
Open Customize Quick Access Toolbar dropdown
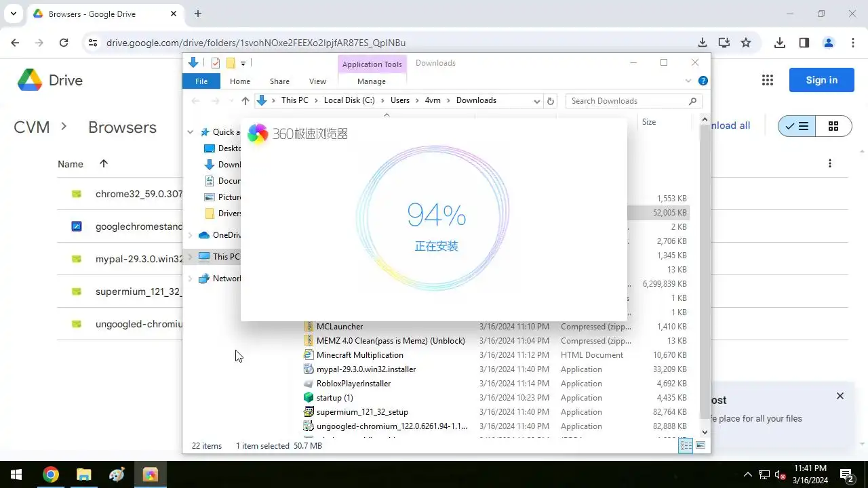[243, 64]
